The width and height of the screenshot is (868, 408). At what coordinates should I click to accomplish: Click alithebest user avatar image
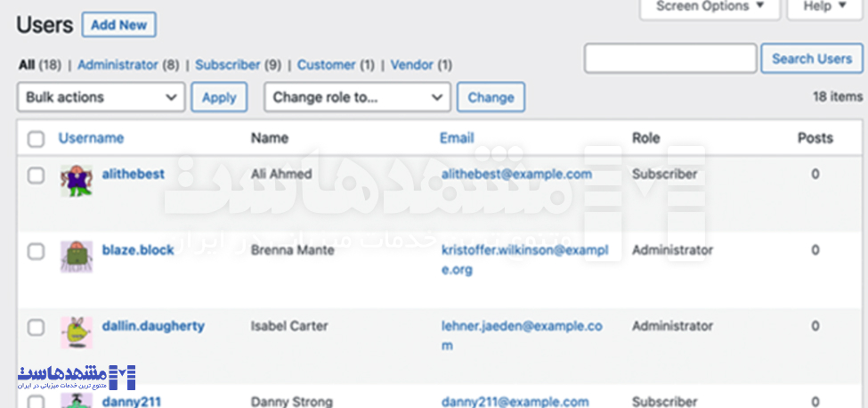(x=76, y=181)
